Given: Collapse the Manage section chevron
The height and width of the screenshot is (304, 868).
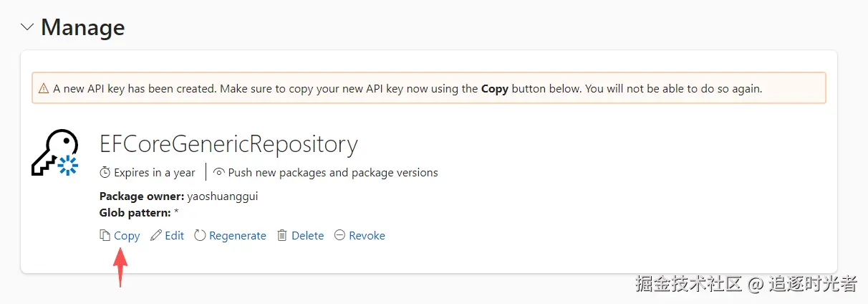Looking at the screenshot, I should [x=28, y=27].
